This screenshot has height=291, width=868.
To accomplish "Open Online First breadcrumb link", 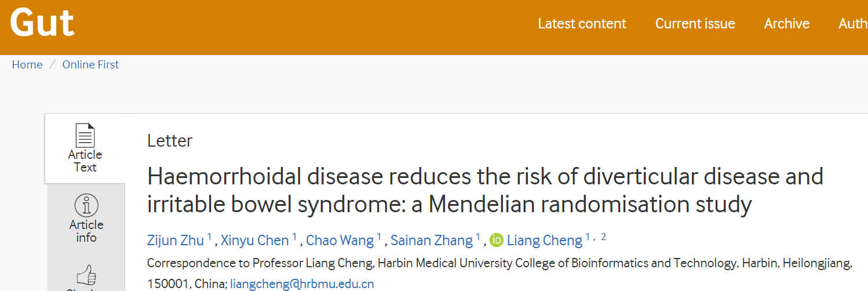I will coord(90,64).
